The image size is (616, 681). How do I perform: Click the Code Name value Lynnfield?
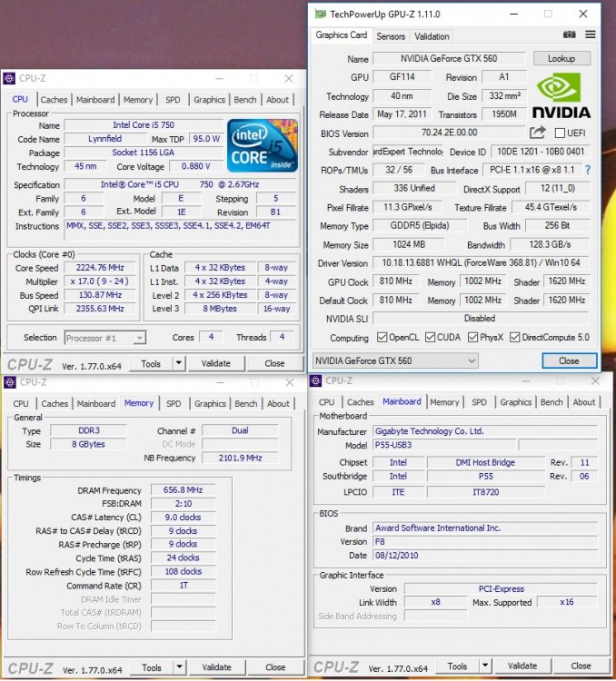click(x=104, y=139)
